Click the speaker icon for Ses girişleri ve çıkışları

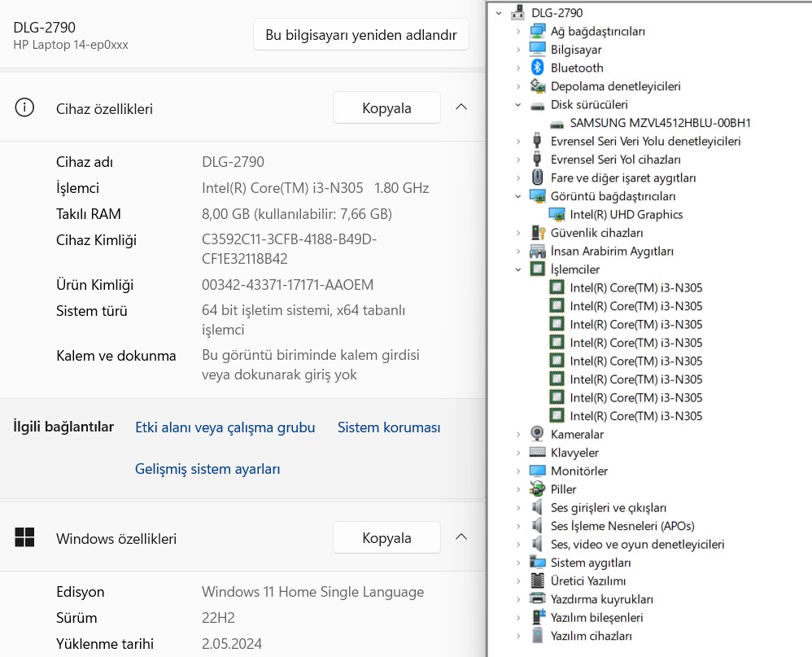click(538, 506)
